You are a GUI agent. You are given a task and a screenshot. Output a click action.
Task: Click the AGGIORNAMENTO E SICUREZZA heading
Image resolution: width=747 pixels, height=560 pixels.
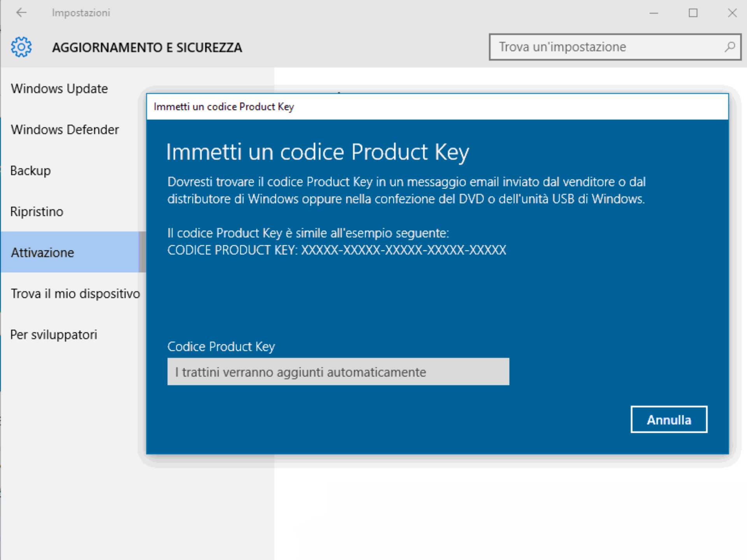(147, 47)
